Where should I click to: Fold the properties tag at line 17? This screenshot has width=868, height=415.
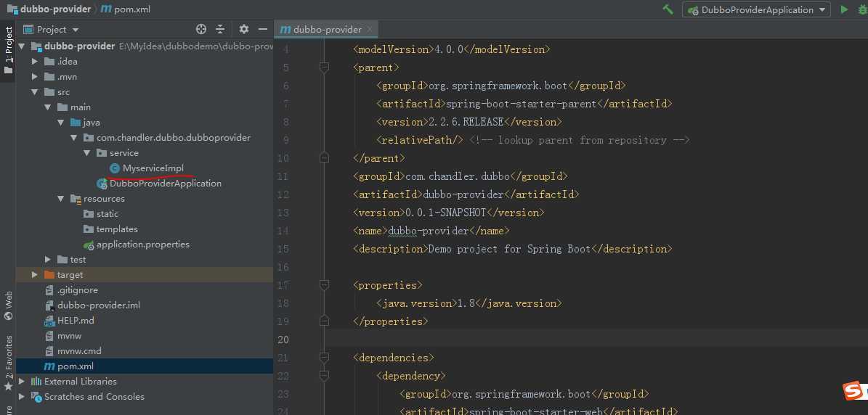click(325, 285)
